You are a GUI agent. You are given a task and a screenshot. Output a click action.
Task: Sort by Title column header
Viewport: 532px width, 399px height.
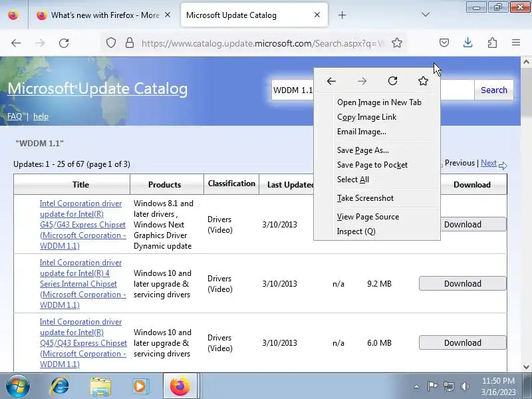tap(80, 185)
